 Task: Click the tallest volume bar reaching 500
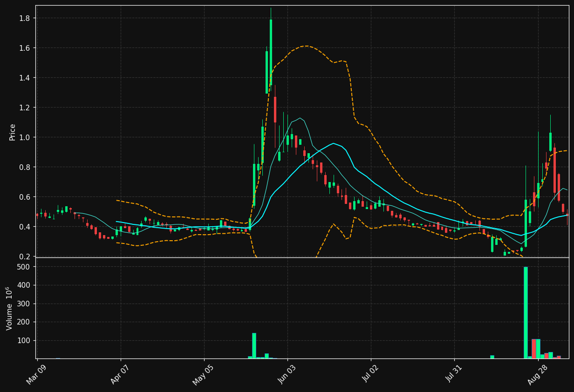[526, 312]
